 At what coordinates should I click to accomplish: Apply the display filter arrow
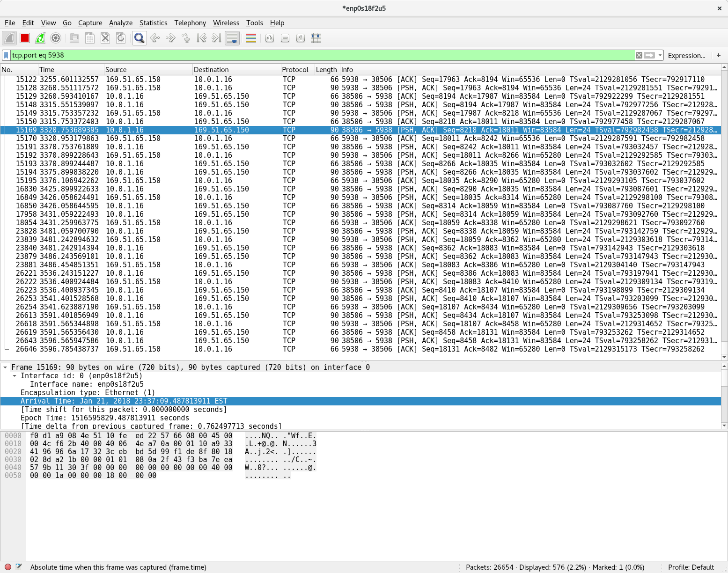(650, 55)
